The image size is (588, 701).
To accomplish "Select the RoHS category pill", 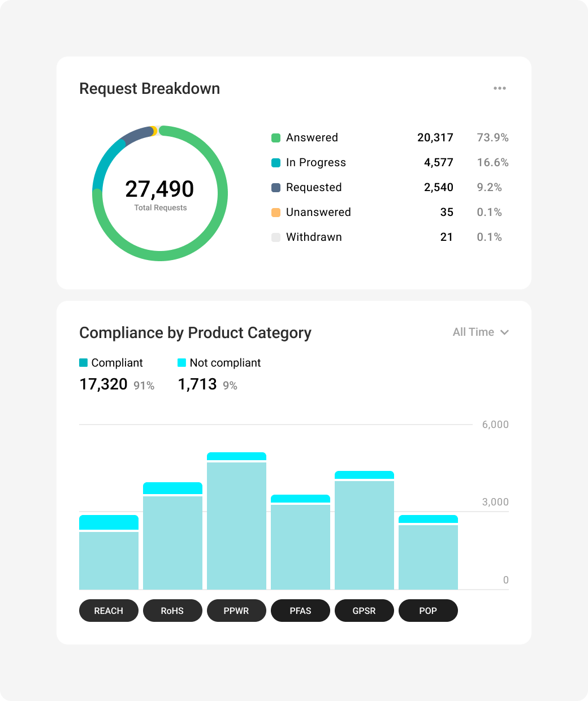I will (172, 611).
